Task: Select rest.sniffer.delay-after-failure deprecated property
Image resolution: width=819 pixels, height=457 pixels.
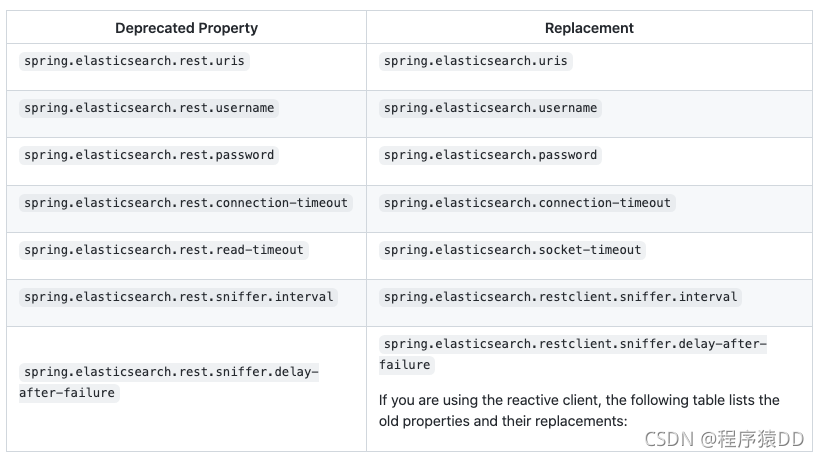Action: (169, 382)
